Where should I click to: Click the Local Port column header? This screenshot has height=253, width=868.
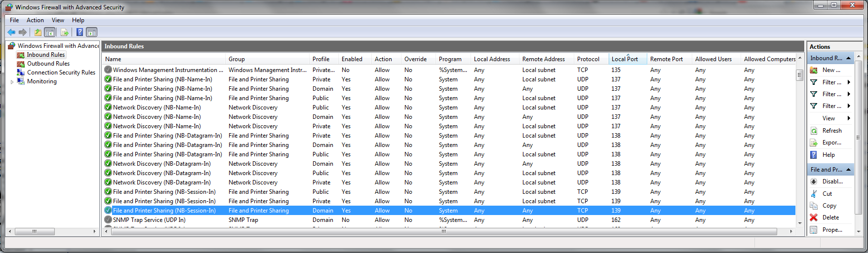628,59
